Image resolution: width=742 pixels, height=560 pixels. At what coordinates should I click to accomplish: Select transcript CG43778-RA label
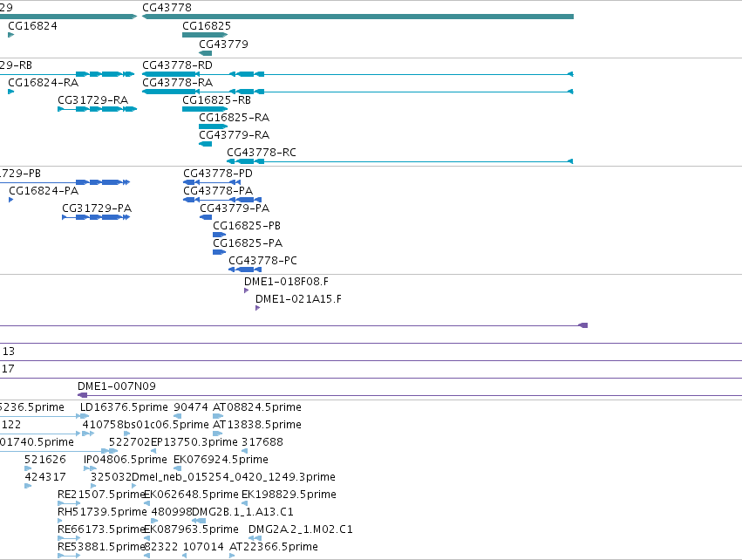(x=178, y=83)
